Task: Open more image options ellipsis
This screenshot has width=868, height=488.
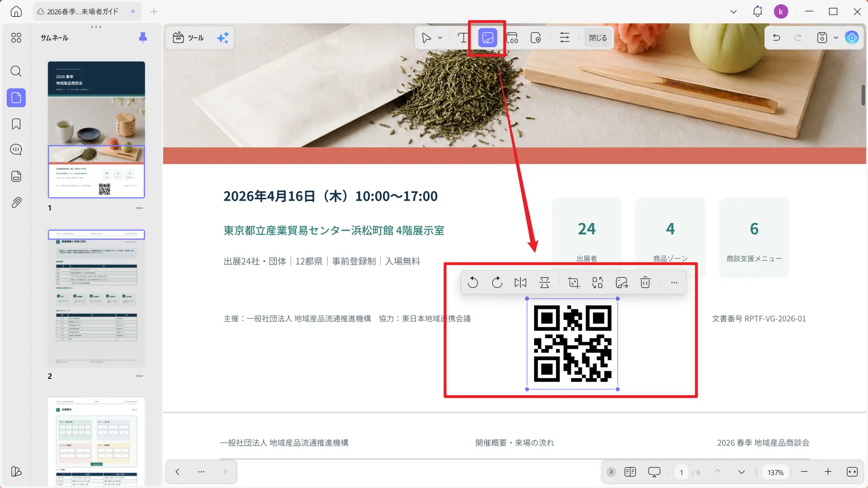Action: 674,283
